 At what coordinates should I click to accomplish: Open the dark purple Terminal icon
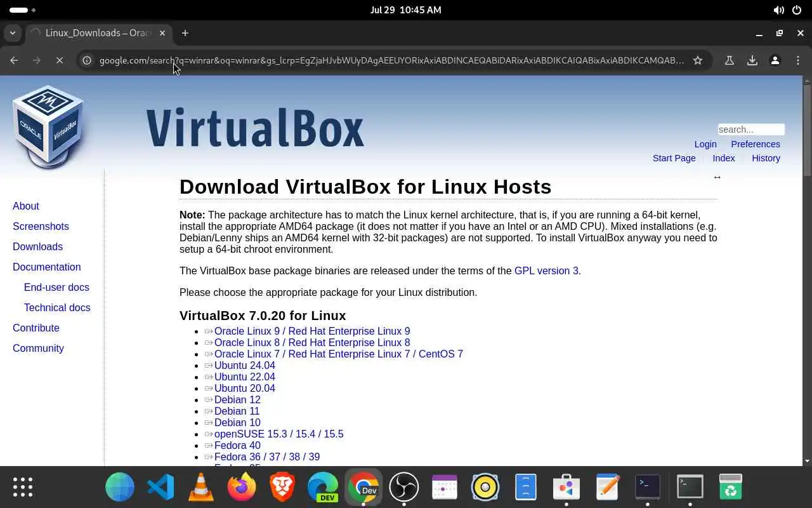point(648,488)
